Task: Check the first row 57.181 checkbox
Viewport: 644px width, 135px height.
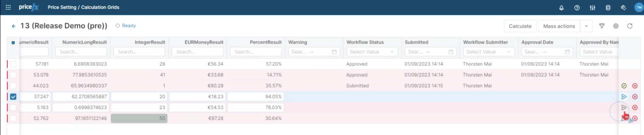Action: click(x=13, y=64)
